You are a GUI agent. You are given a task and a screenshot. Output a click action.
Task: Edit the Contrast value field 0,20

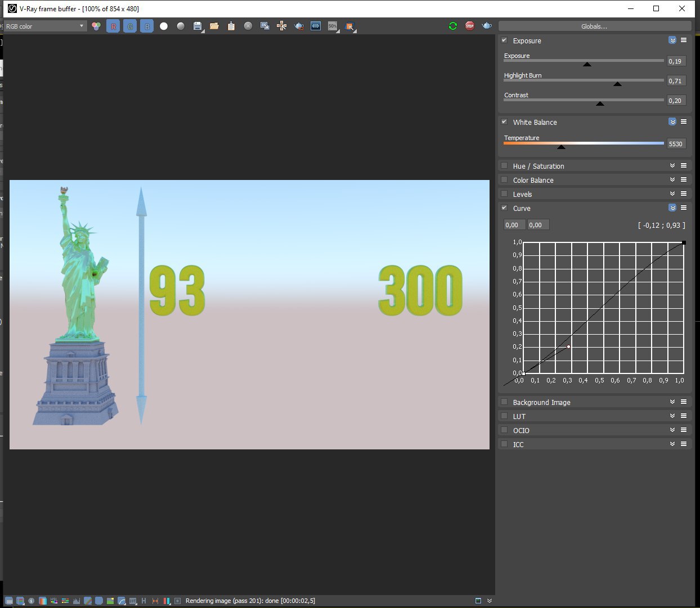point(676,101)
